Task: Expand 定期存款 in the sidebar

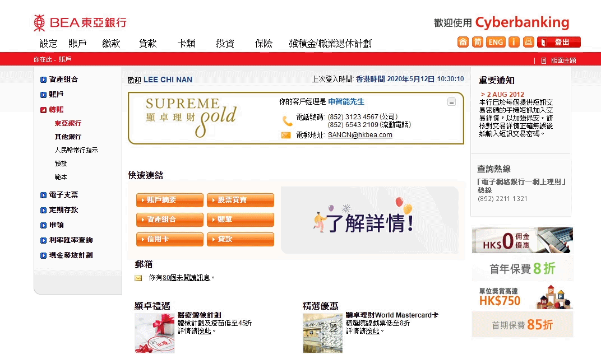Action: pyautogui.click(x=59, y=210)
